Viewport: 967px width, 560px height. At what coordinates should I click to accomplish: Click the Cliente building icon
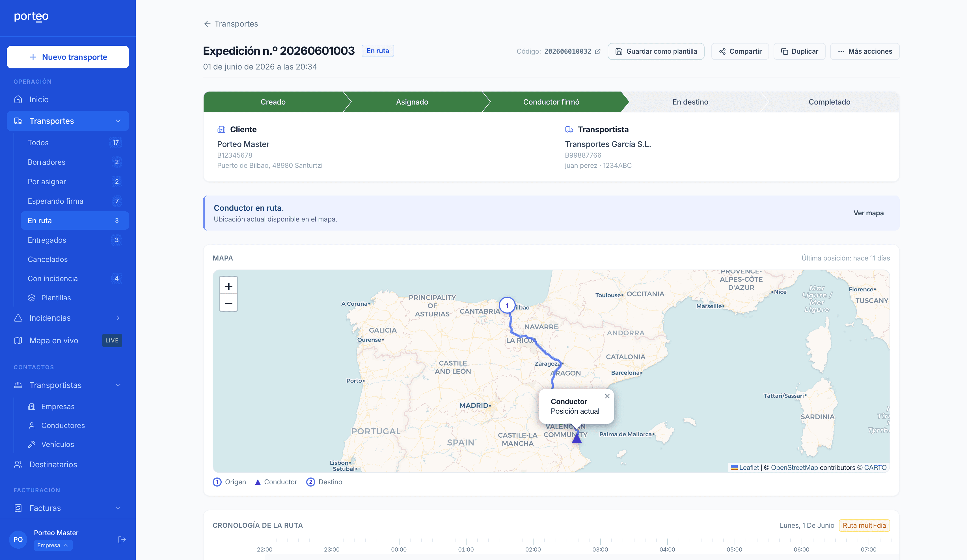tap(221, 130)
